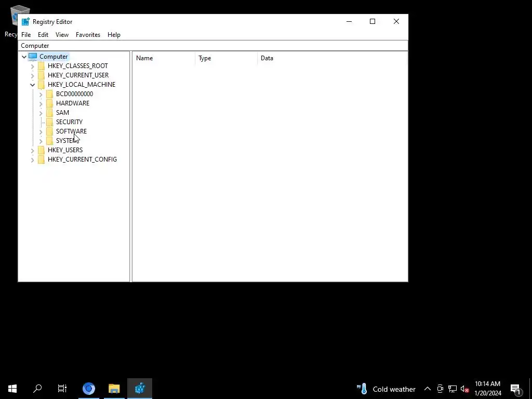Click the muted volume tray icon

[464, 389]
